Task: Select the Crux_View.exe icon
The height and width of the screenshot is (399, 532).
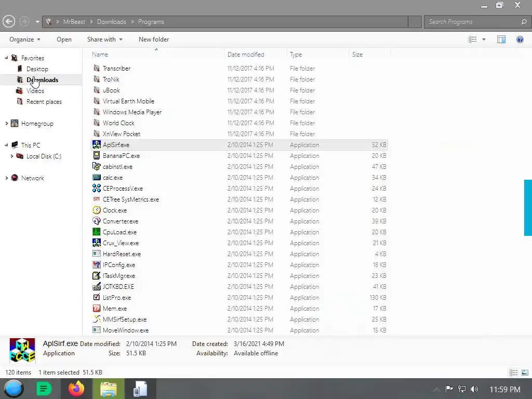Action: [x=96, y=243]
